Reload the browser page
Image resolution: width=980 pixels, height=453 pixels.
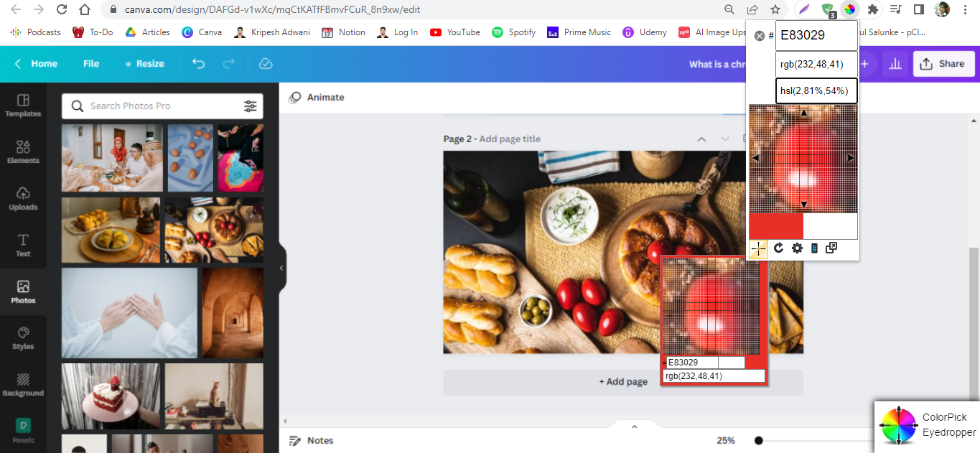(x=62, y=10)
